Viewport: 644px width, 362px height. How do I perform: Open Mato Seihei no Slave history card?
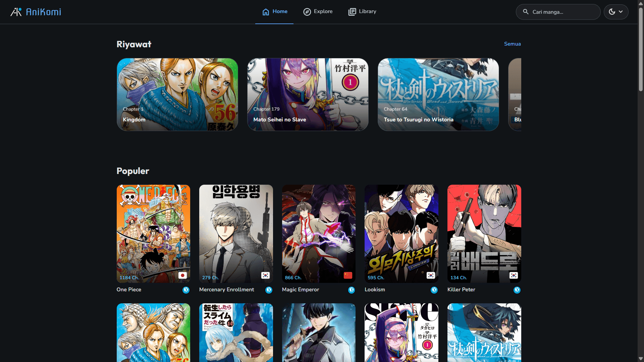click(x=308, y=95)
